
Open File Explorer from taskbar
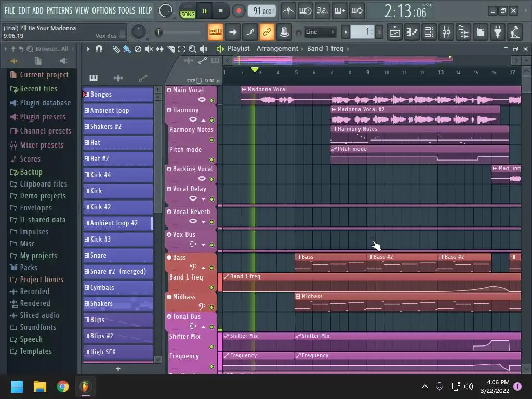39,387
